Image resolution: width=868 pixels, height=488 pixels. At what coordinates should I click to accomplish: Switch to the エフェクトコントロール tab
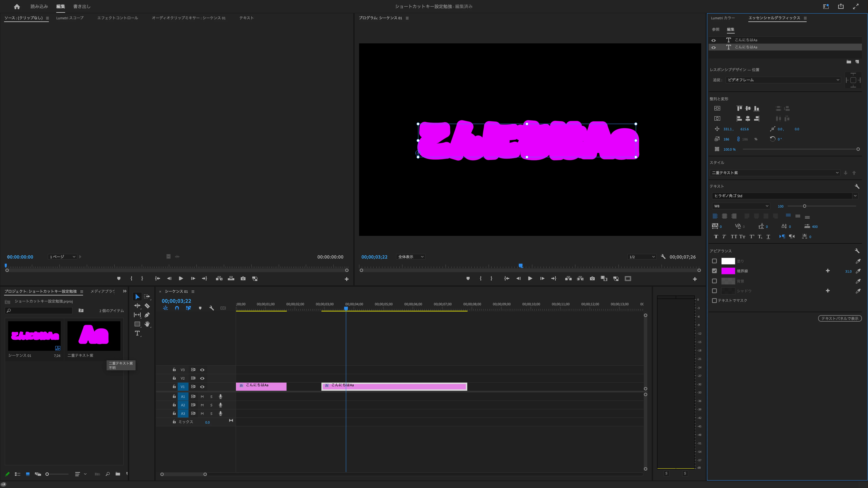click(x=118, y=18)
